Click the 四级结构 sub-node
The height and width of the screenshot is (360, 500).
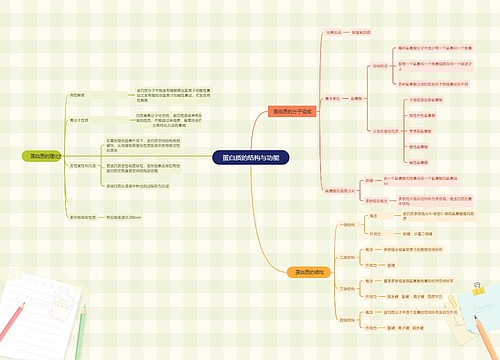point(347,320)
